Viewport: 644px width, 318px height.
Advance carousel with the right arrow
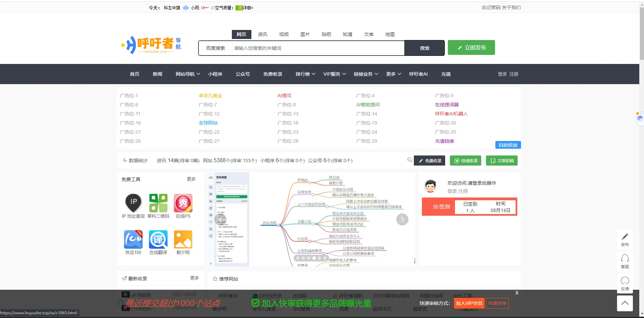(x=402, y=219)
